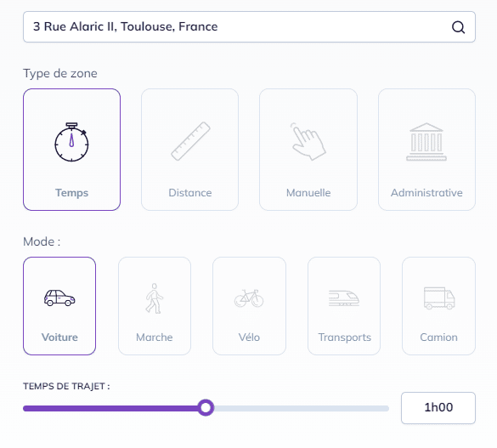Focus the 1h00 travel time field
This screenshot has height=448, width=497.
[438, 408]
